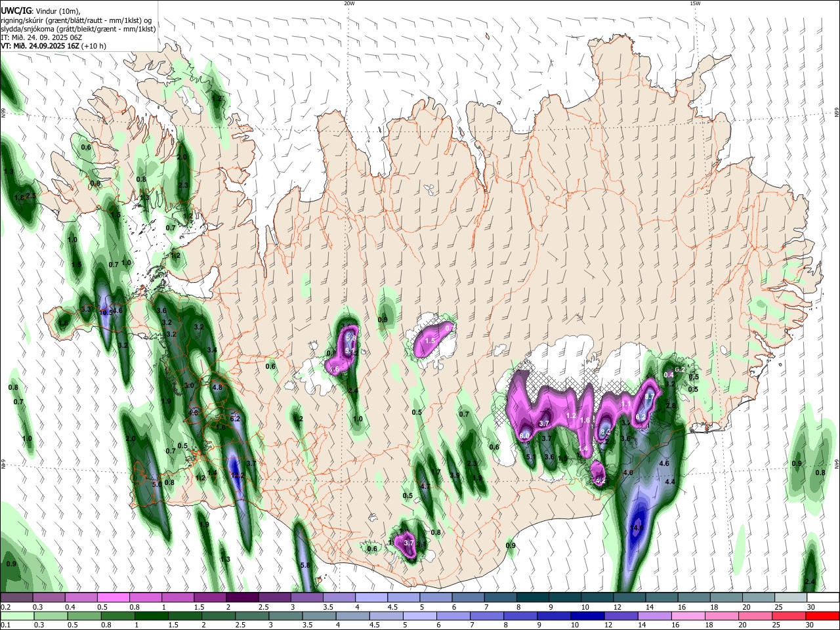Click the "UWC/IG: Vindur (10m)," title line
Screen dimensions: 840x630
tap(40, 11)
